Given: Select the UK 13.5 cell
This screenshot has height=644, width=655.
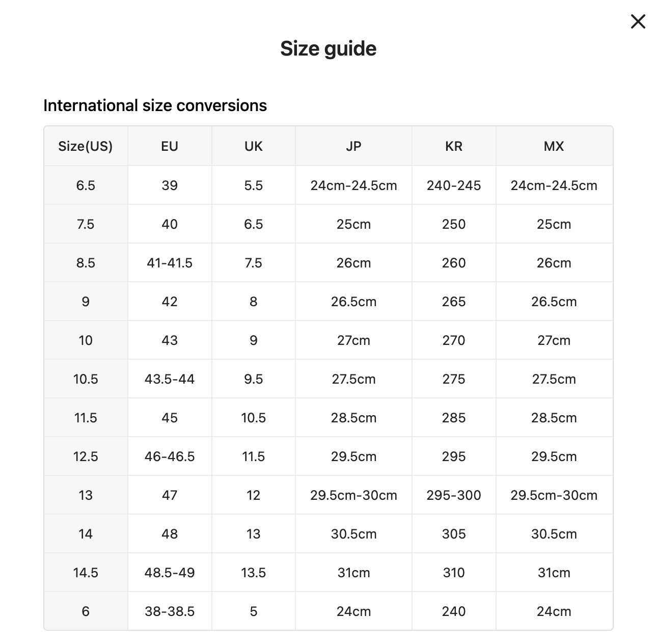Looking at the screenshot, I should pos(253,573).
